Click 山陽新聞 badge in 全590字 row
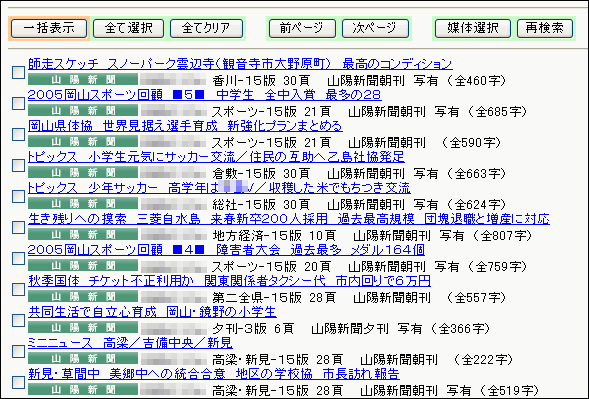589x399 pixels. tap(83, 142)
